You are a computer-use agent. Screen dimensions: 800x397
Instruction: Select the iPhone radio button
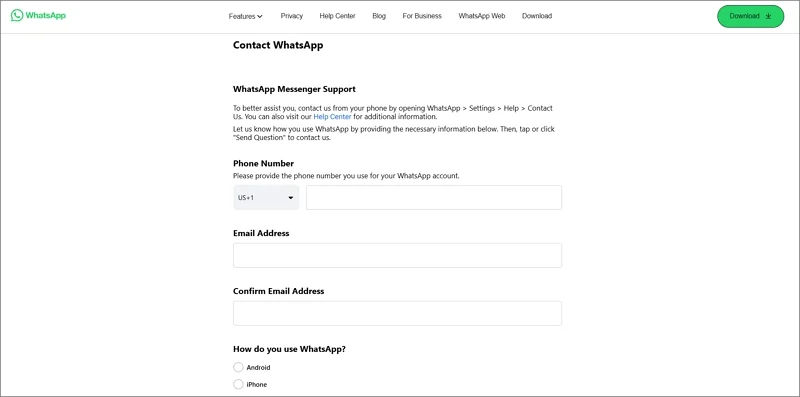[238, 384]
